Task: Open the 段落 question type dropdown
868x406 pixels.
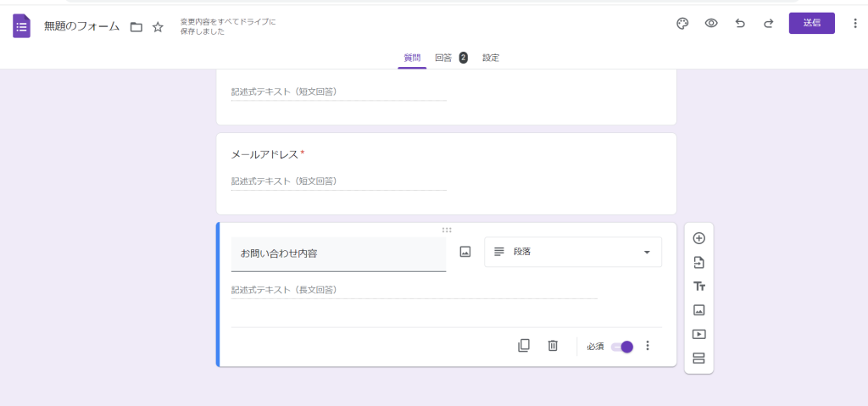Action: 573,252
